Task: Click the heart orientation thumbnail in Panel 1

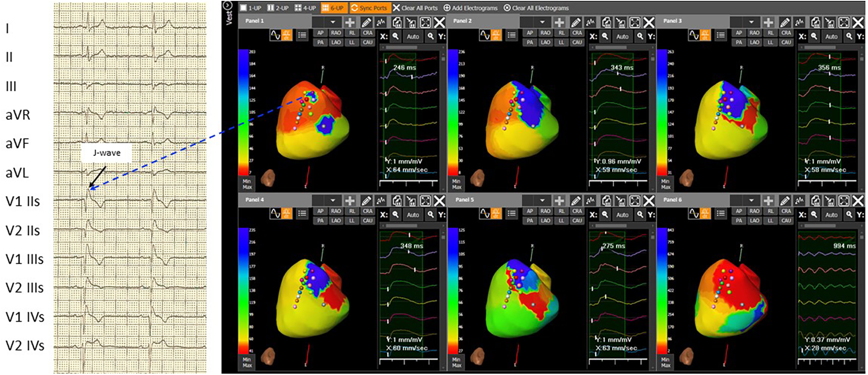Action: click(268, 179)
